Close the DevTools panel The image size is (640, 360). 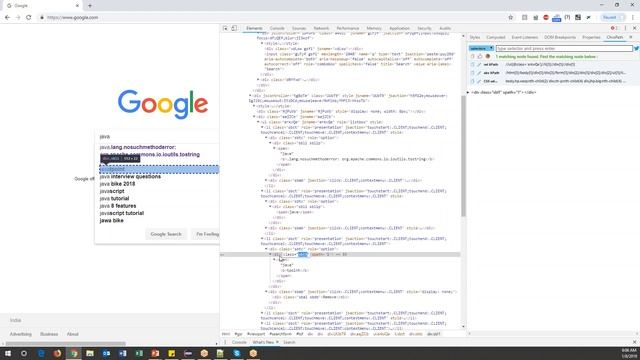[x=634, y=28]
